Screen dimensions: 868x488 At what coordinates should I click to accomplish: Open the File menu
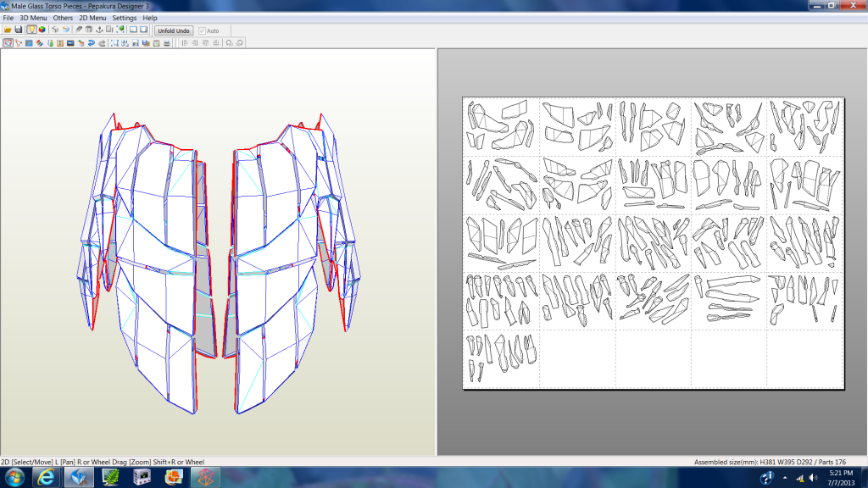point(8,18)
